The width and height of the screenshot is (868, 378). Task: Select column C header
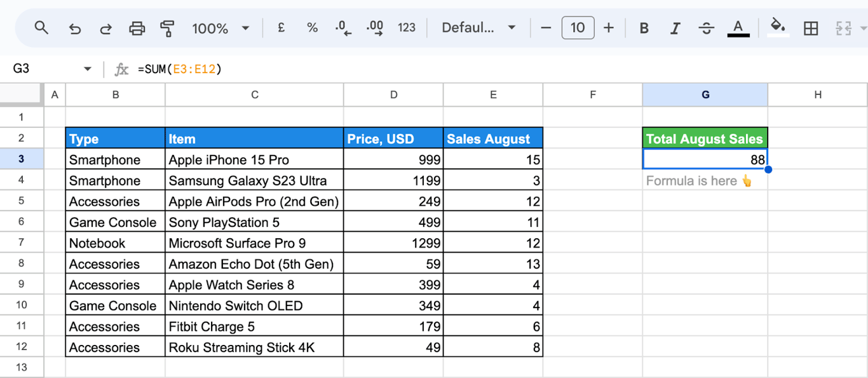tap(254, 95)
